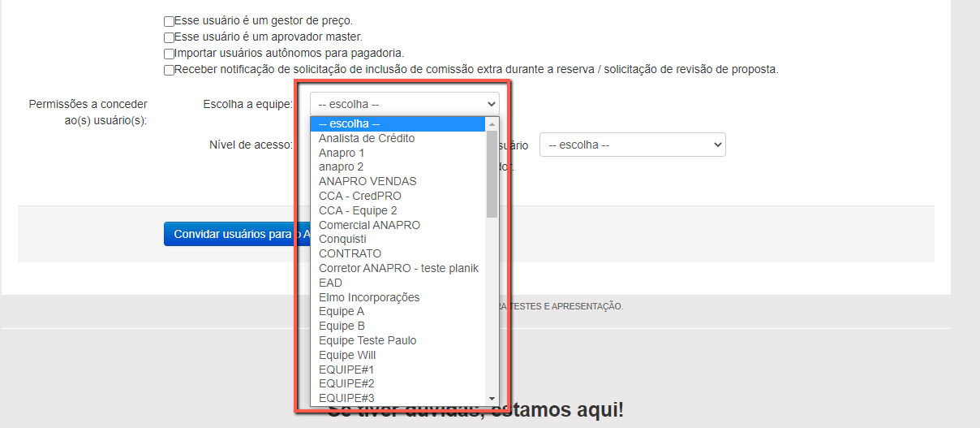980x428 pixels.
Task: Pick 'ANAPRO VENDAS' in the list
Action: click(367, 181)
